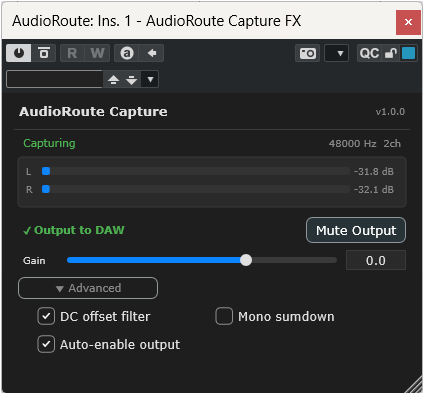Click the Gain slider handle
Viewport: 424px width, 394px height.
(246, 260)
